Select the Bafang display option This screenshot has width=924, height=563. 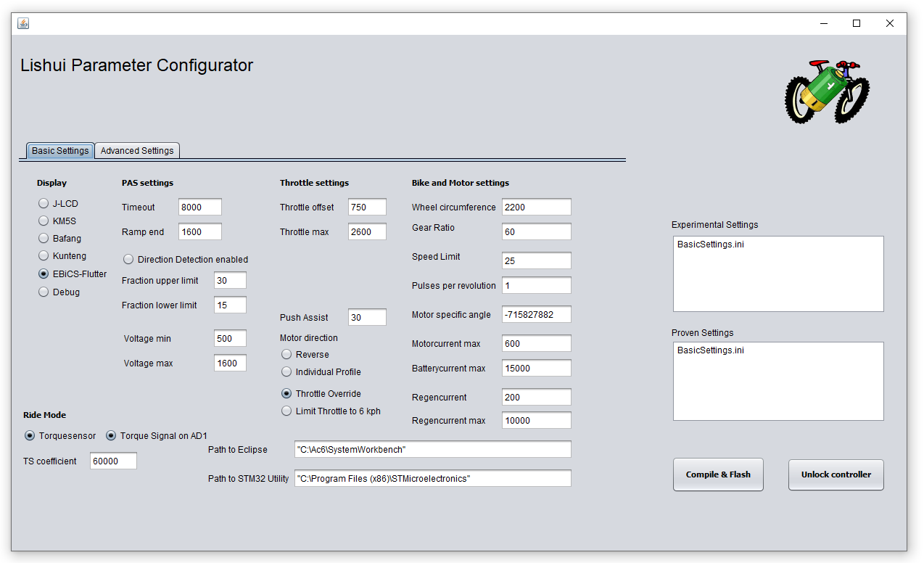click(x=60, y=238)
